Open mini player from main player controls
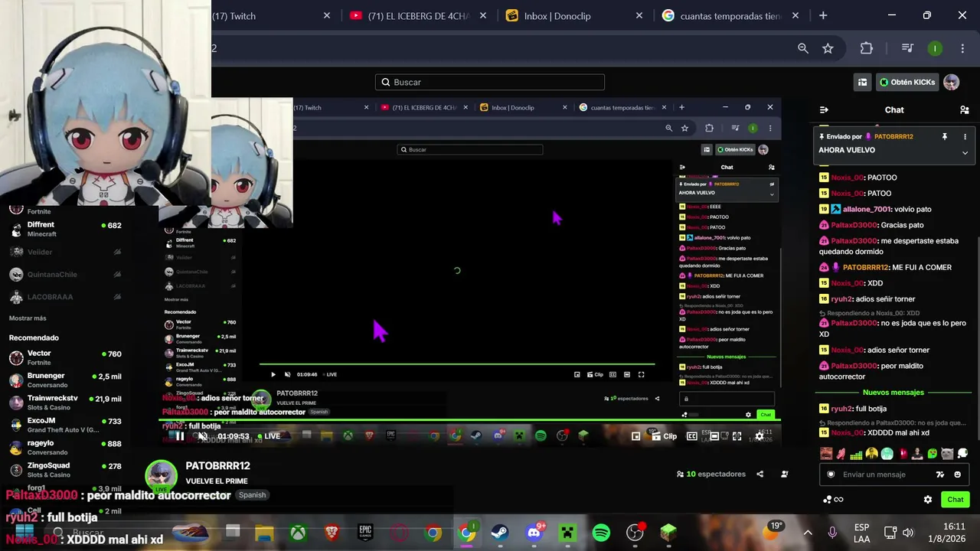 click(x=636, y=436)
